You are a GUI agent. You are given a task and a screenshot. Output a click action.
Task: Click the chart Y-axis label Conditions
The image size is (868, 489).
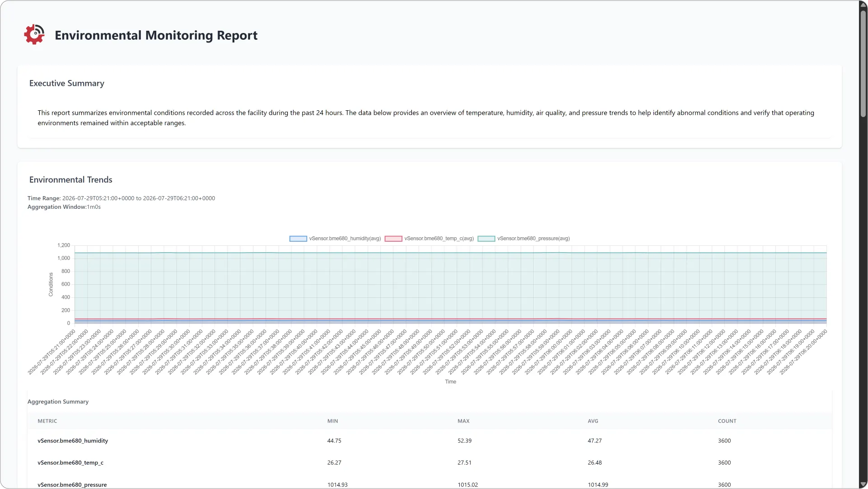click(51, 284)
